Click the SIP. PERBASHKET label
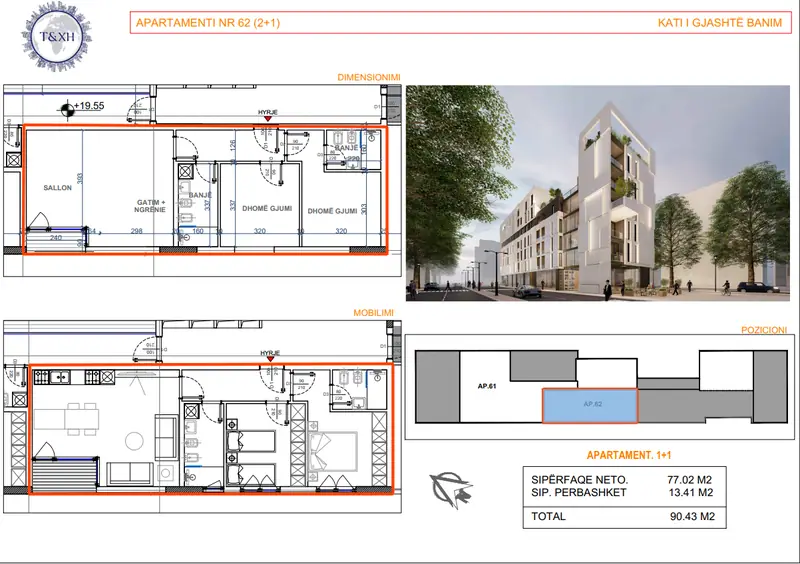Screen dimensions: 800x564 click(x=579, y=493)
